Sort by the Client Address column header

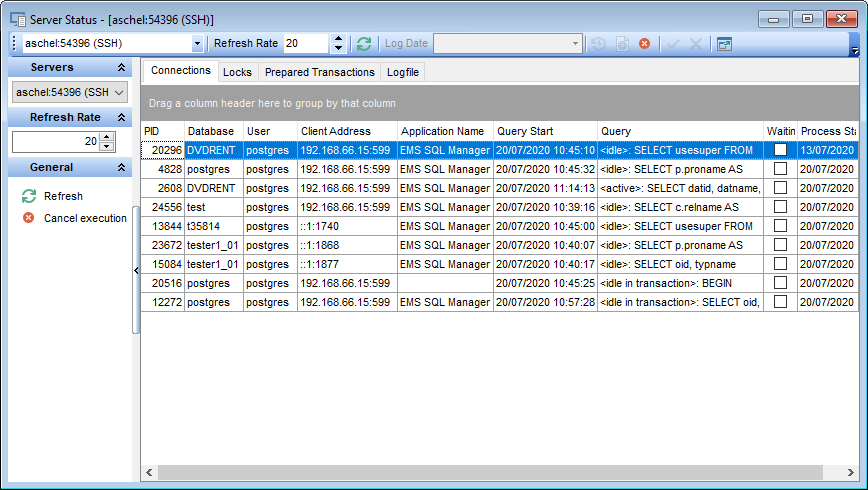[347, 131]
